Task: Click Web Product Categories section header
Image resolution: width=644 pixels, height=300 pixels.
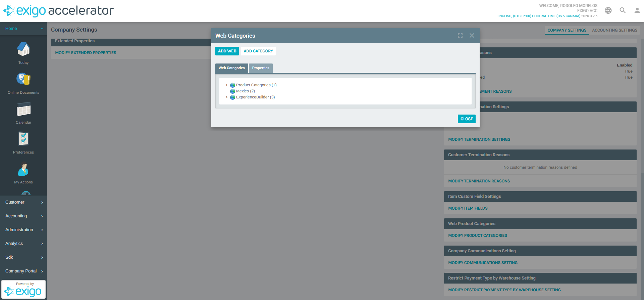Action: [x=540, y=224]
